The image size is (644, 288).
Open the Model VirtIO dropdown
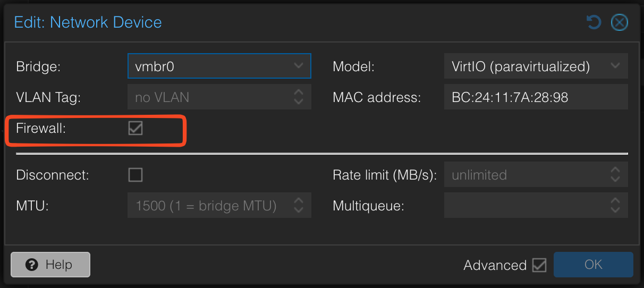click(x=615, y=66)
